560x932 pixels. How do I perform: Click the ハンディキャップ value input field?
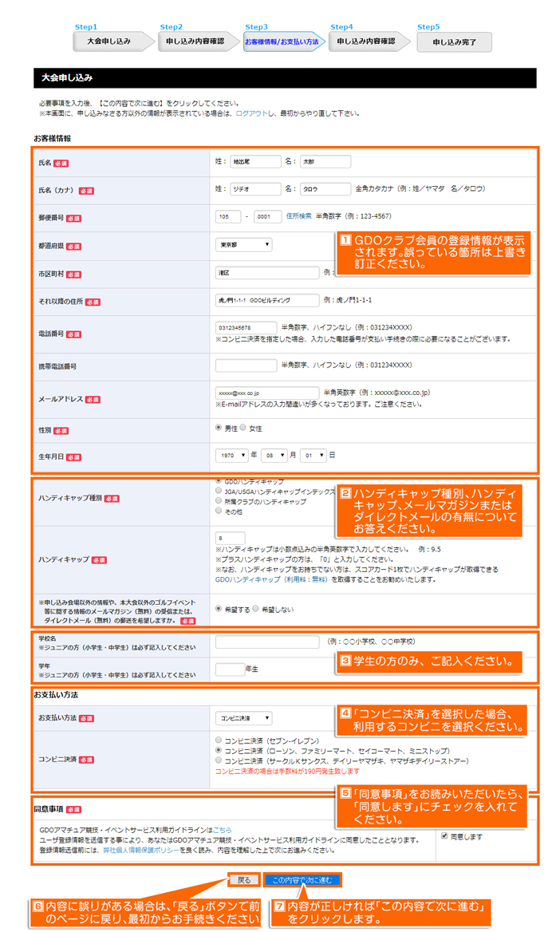pyautogui.click(x=230, y=538)
